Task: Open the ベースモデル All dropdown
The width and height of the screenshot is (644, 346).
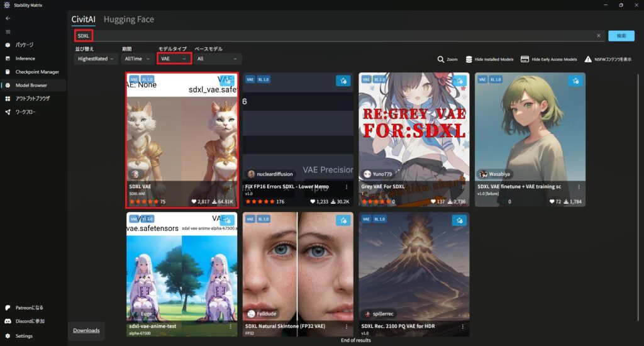Action: (x=217, y=59)
